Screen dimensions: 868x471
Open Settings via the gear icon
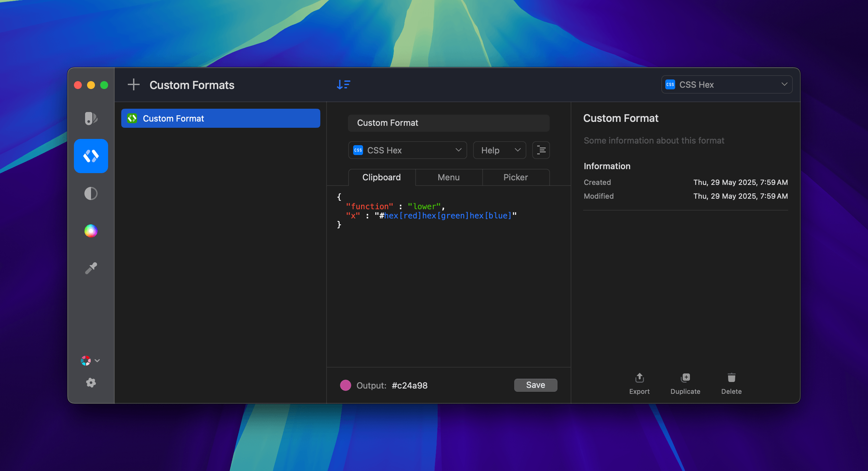[91, 383]
